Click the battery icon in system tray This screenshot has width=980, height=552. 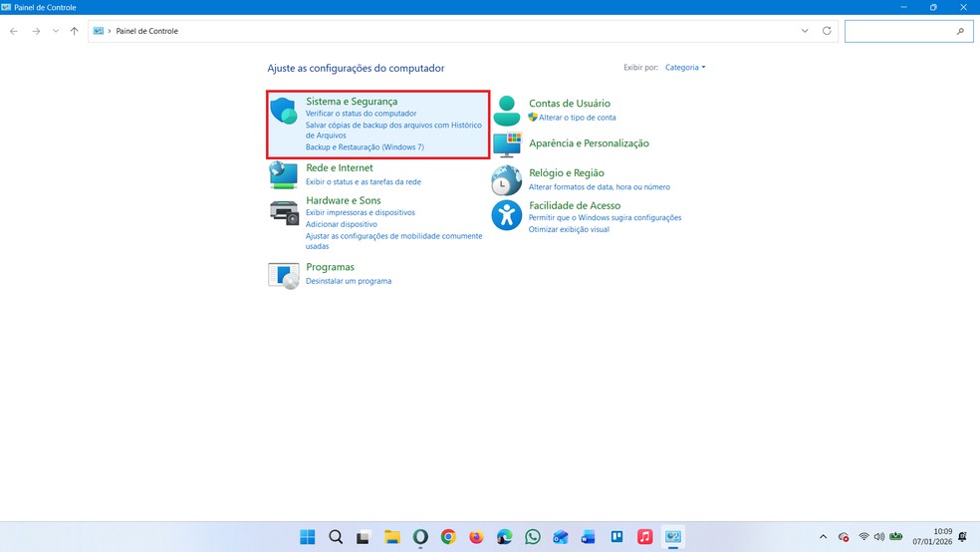895,537
